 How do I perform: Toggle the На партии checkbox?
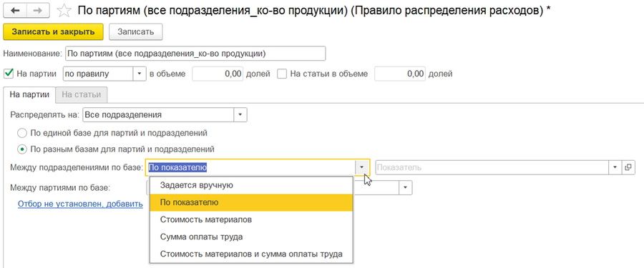pos(9,74)
